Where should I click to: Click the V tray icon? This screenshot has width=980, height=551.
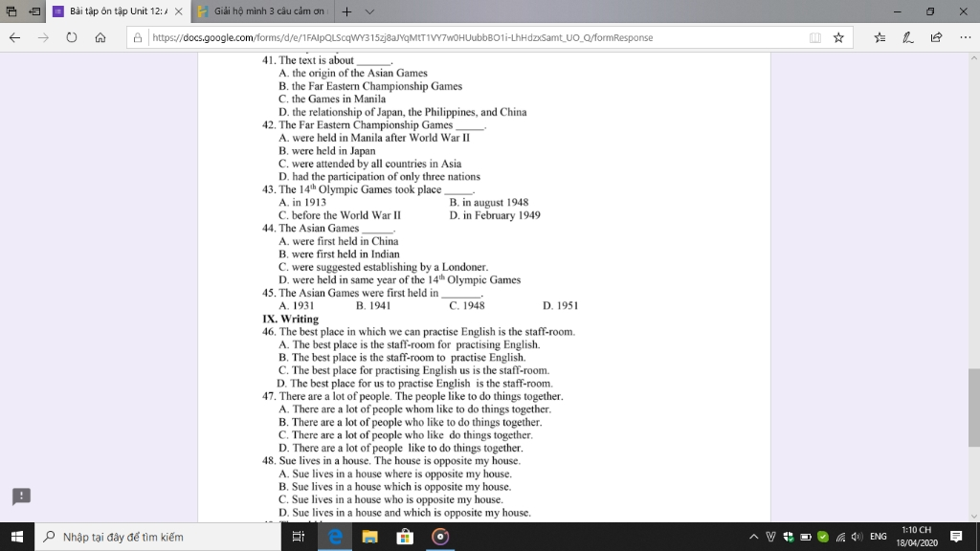770,537
